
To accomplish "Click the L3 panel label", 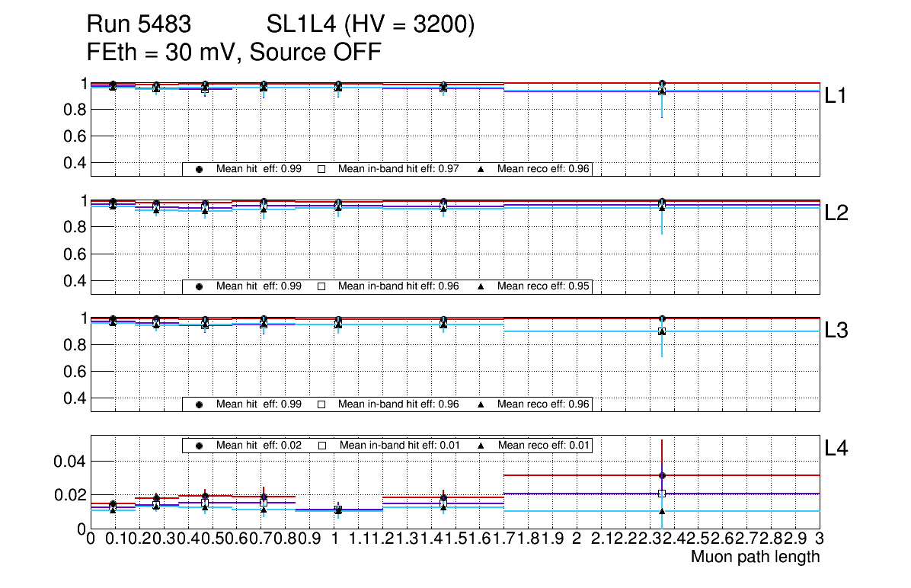I will [836, 331].
